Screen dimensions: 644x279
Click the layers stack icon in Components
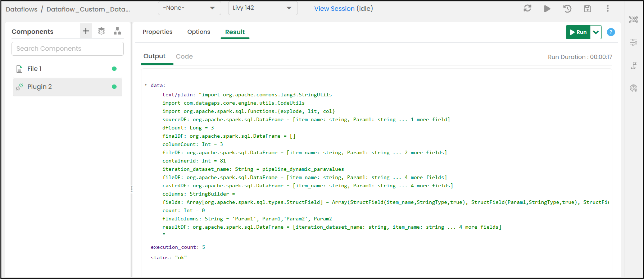click(x=101, y=31)
